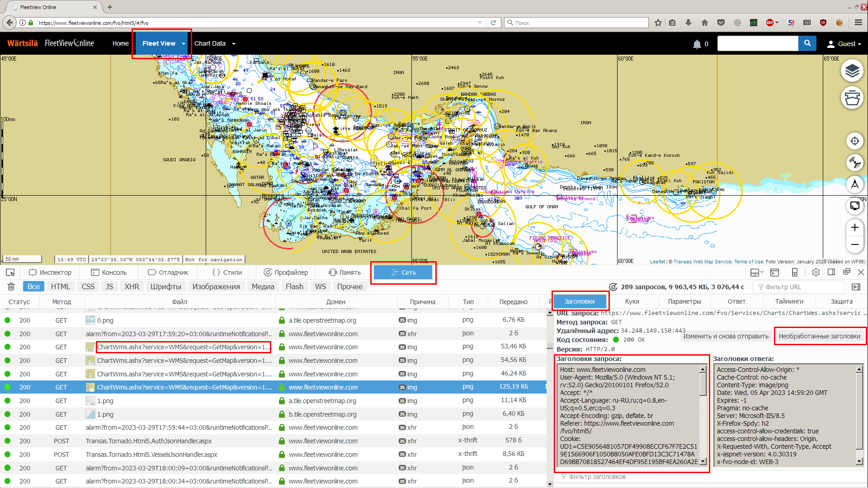Toggle the CSS request filter
868x488 pixels.
pyautogui.click(x=88, y=286)
